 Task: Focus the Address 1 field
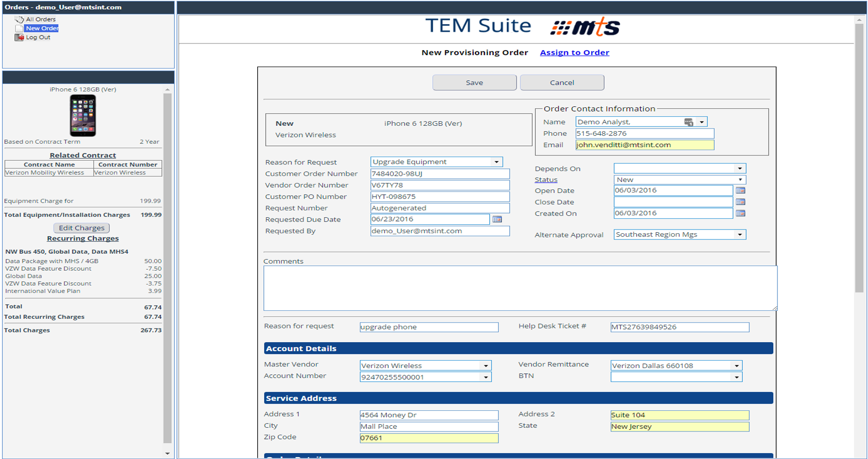click(x=429, y=415)
